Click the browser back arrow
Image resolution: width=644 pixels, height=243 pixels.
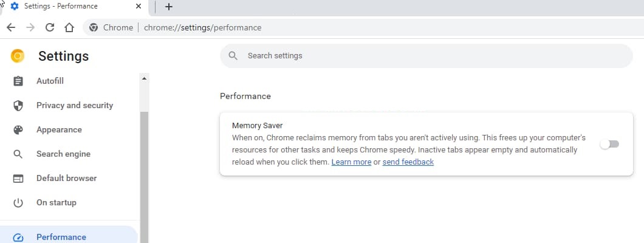(11, 27)
